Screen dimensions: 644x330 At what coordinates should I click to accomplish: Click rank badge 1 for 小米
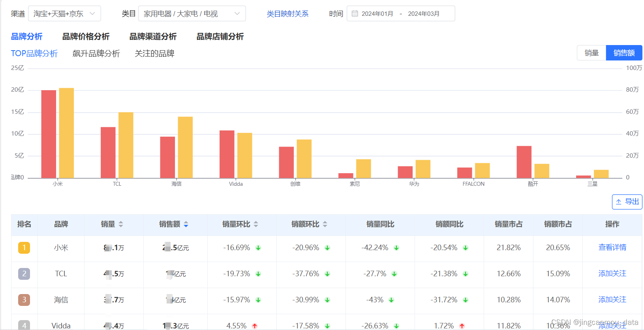pyautogui.click(x=24, y=248)
